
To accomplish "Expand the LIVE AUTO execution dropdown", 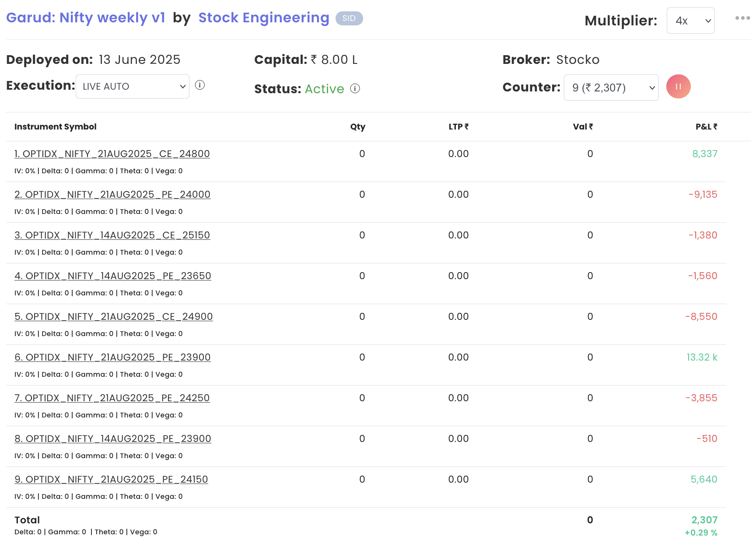I will tap(133, 87).
